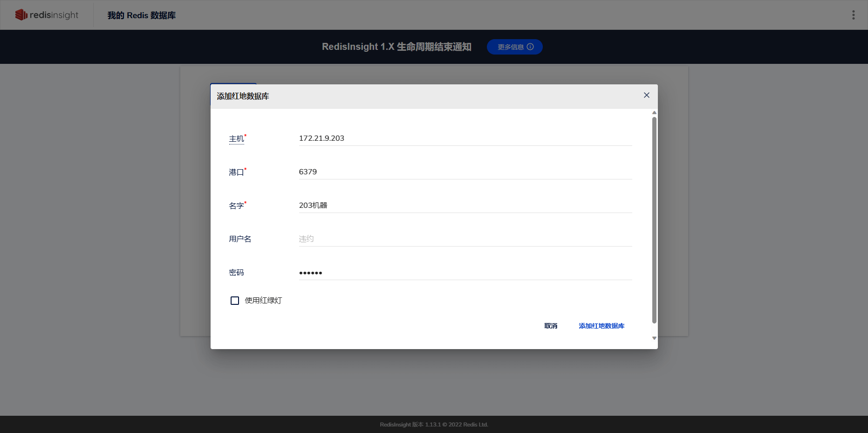Submit with the 添加红地数据库 button

tap(601, 326)
